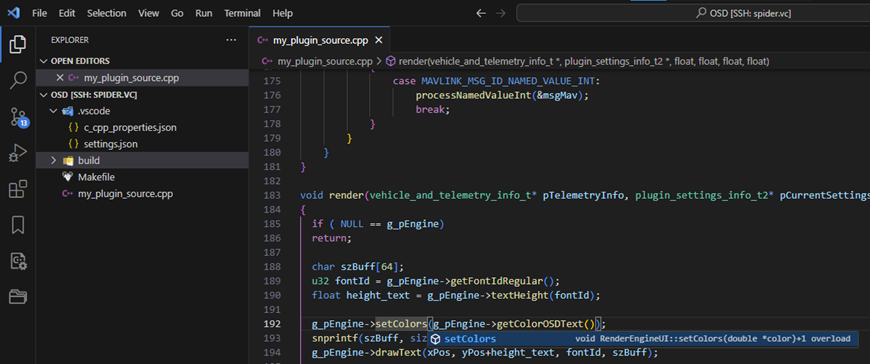Open the Makefile

tap(96, 177)
